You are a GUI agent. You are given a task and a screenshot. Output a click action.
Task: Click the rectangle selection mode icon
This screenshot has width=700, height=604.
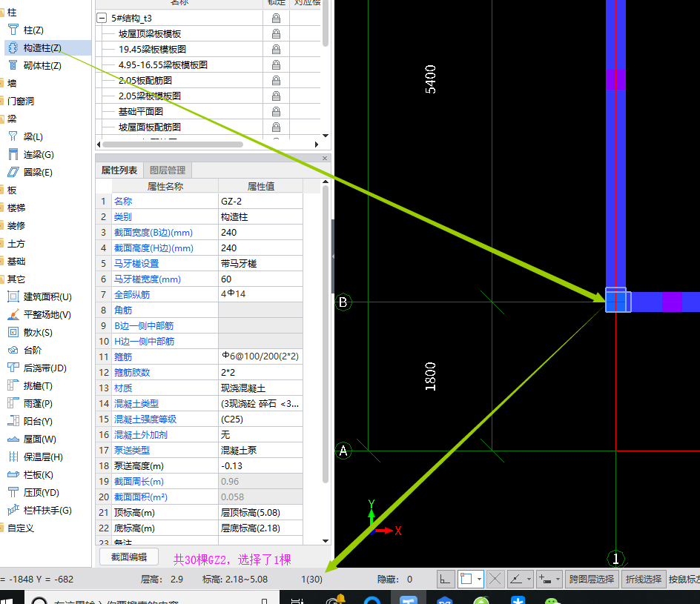pyautogui.click(x=466, y=579)
